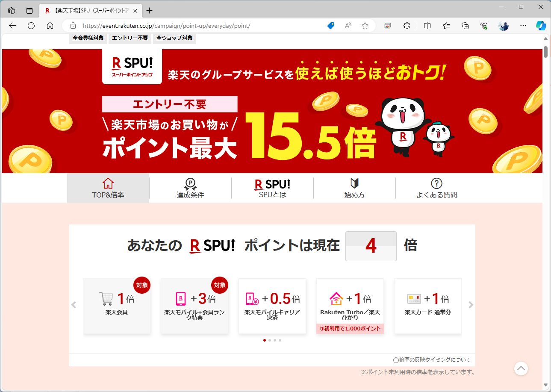The image size is (551, 392).
Task: Select the 達成条件 tab
Action: [190, 188]
